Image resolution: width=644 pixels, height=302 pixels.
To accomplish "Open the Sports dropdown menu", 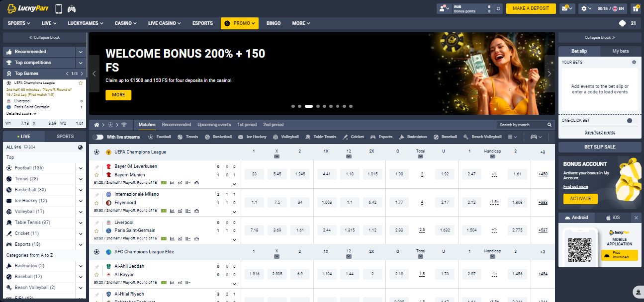I will [19, 23].
